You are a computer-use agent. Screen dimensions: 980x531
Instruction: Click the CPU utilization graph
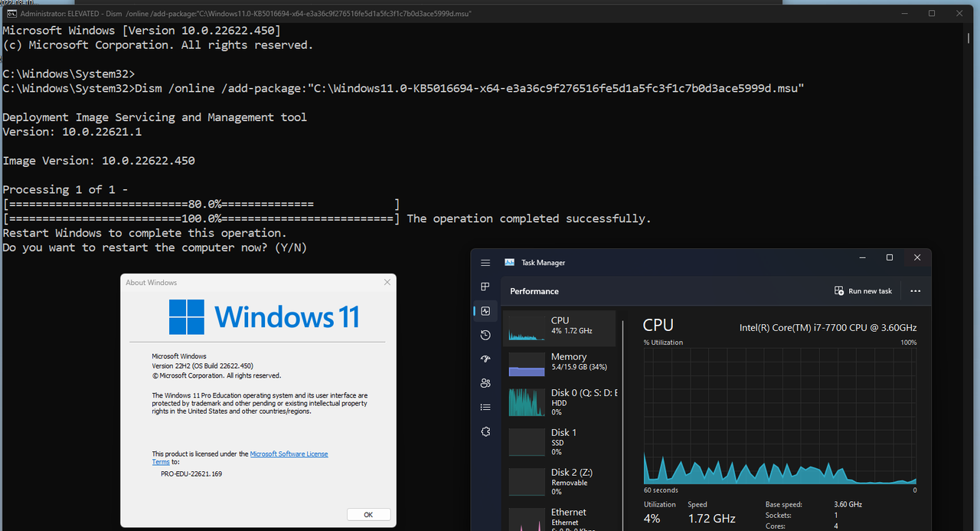(780, 416)
